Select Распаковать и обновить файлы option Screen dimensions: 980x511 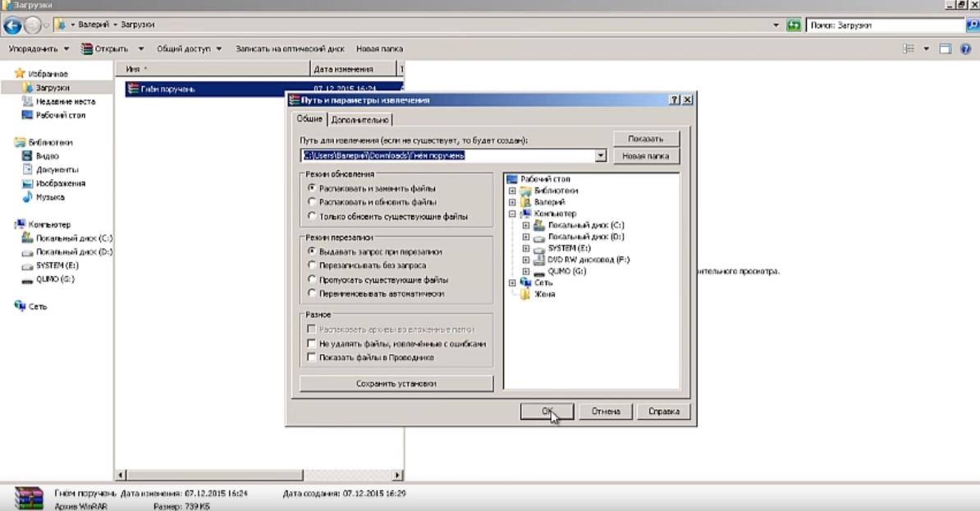point(312,202)
